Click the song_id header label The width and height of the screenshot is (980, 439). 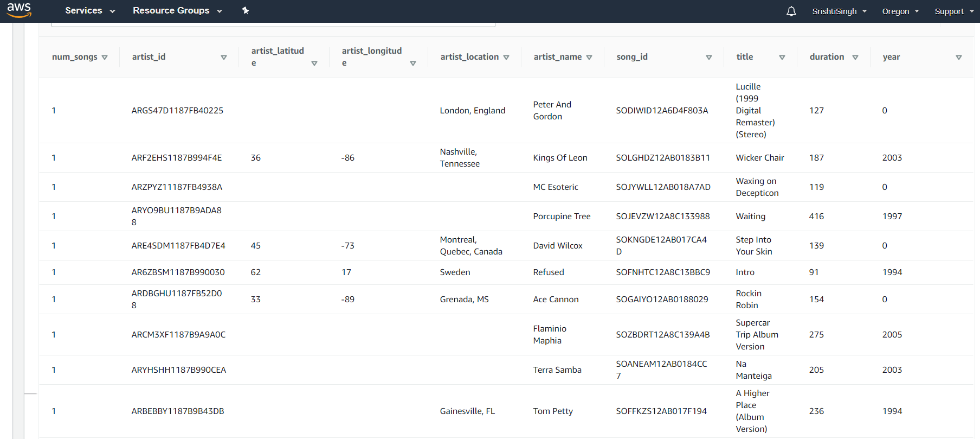(x=632, y=57)
